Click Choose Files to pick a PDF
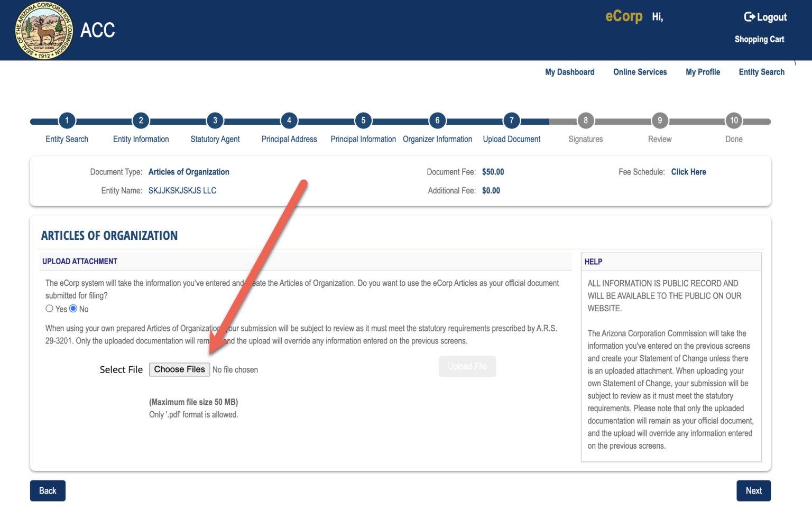Image resolution: width=812 pixels, height=529 pixels. point(179,369)
